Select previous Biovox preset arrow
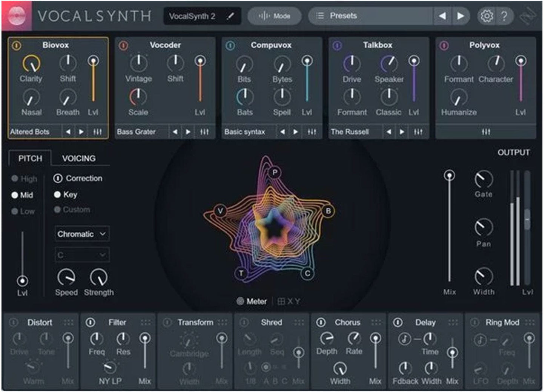This screenshot has width=545, height=392. tap(68, 132)
